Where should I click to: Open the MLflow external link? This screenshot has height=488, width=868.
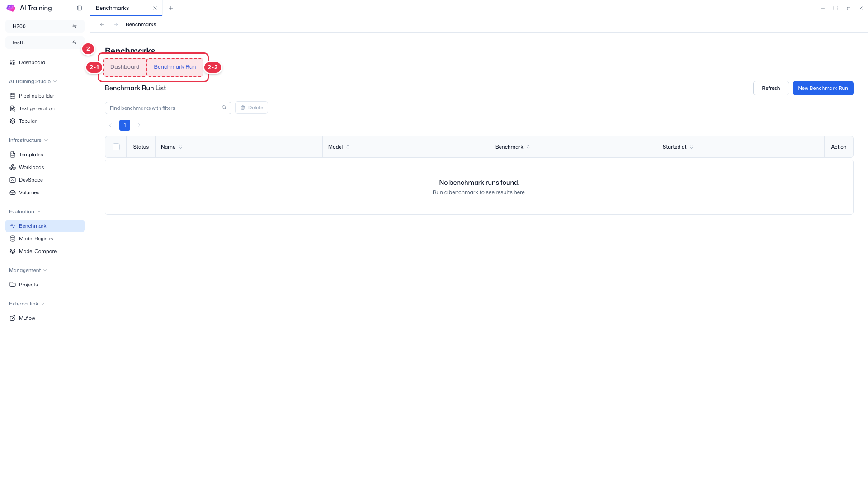45,318
